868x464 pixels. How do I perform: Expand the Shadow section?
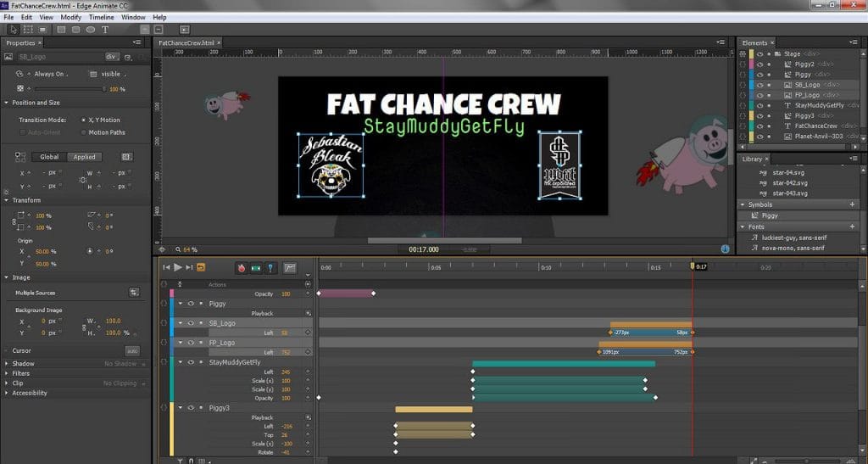pos(6,364)
